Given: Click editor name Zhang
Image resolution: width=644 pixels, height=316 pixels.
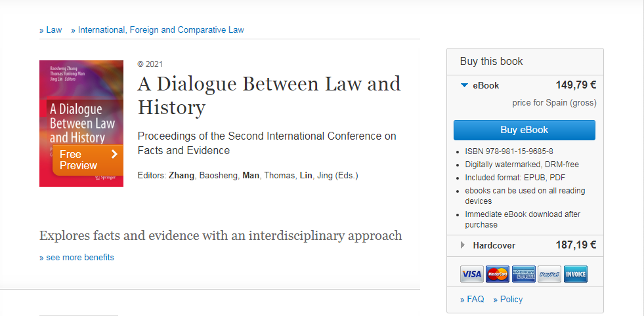Looking at the screenshot, I should tap(181, 176).
